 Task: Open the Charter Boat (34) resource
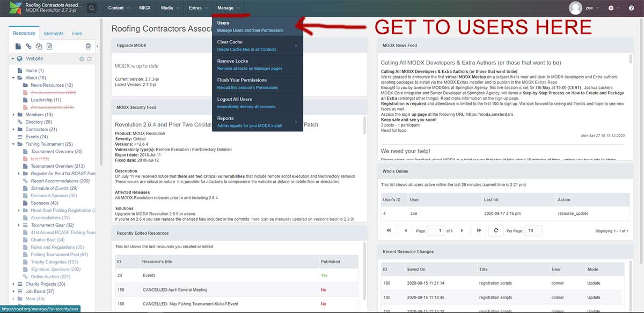point(47,240)
